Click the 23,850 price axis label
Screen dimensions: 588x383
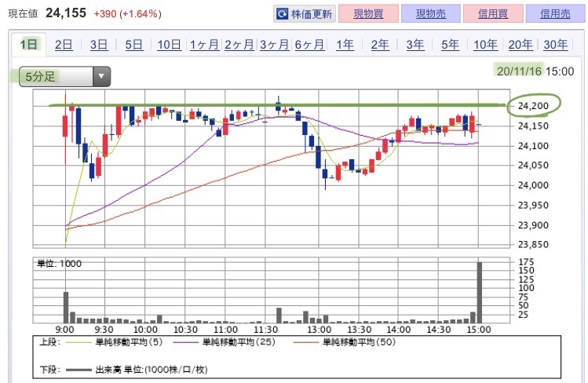[x=533, y=244]
